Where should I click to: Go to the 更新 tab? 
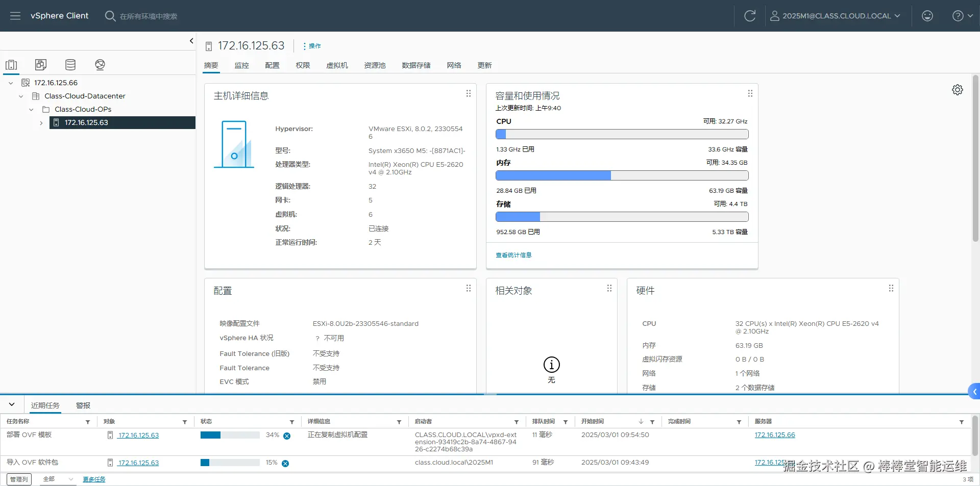484,65
